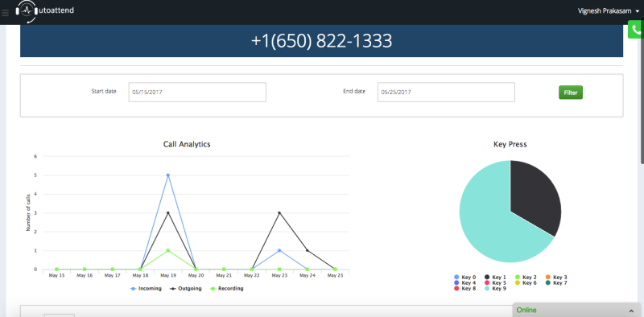644x317 pixels.
Task: Click the May 23 outgoing data point
Action: tap(279, 212)
